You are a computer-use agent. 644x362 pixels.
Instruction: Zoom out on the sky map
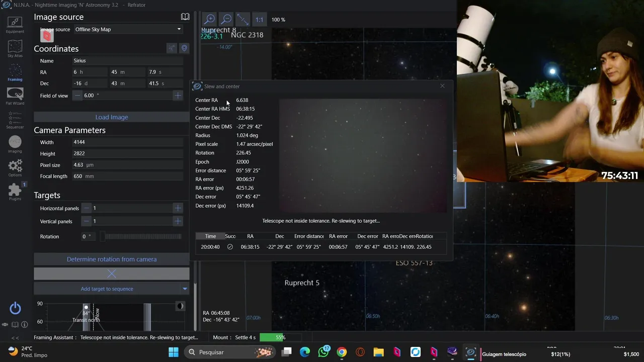coord(226,19)
